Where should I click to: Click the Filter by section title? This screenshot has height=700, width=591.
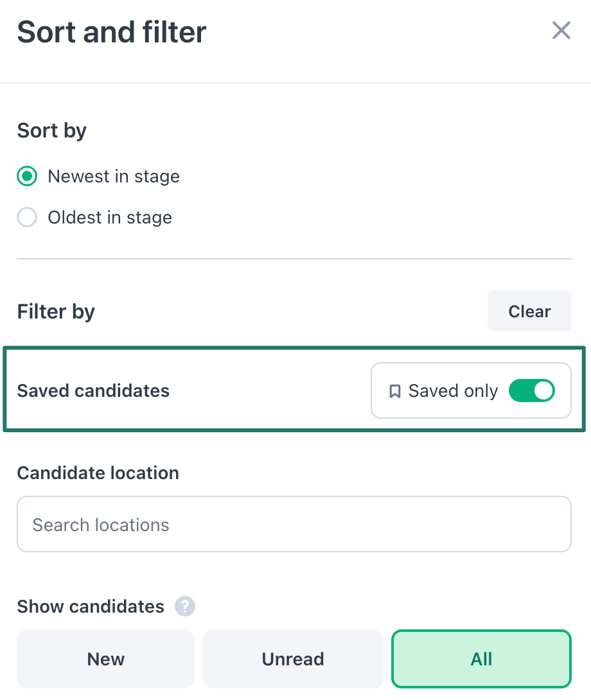56,311
